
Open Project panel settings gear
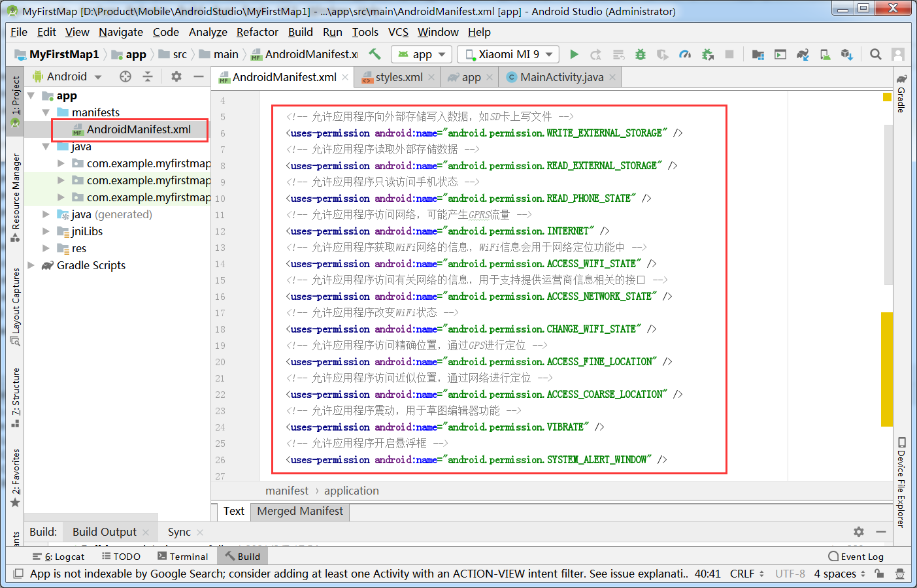pos(176,76)
